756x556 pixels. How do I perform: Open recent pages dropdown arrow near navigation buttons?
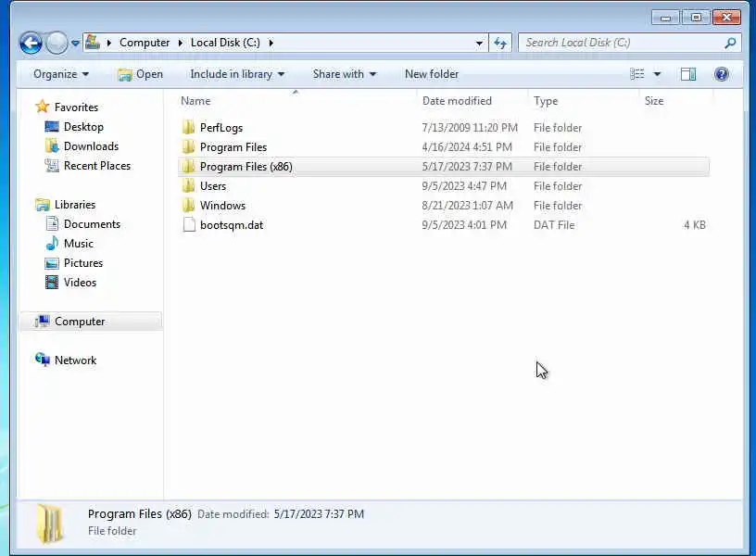point(75,44)
